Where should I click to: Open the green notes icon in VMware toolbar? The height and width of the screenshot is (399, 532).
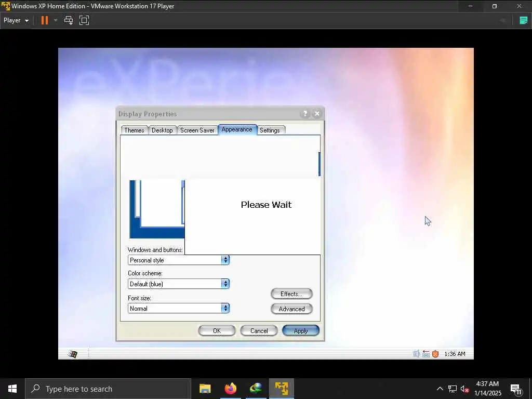point(524,20)
